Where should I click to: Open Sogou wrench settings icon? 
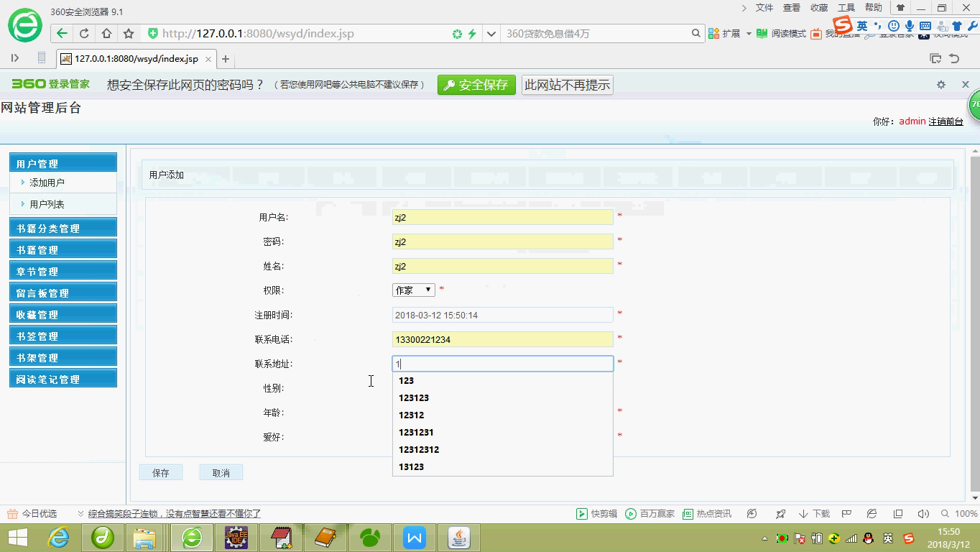[x=973, y=26]
